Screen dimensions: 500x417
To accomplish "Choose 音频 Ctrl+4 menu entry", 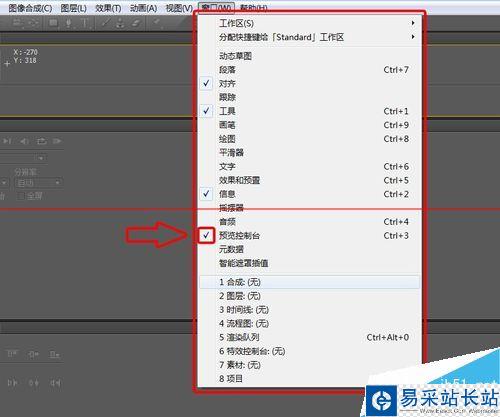I will (310, 222).
